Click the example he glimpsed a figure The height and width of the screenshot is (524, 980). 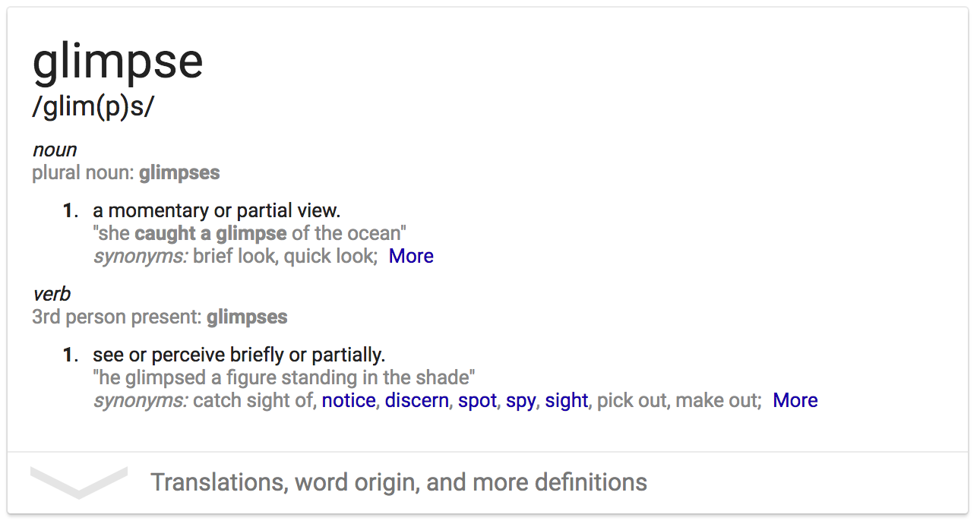pos(284,377)
